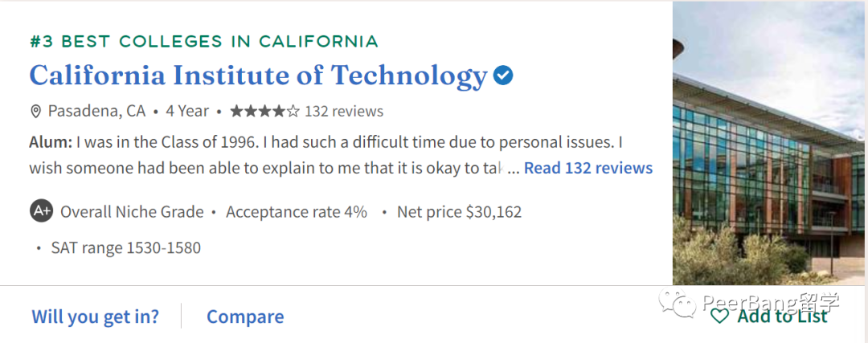
Task: Click the Alum review excerpt text
Action: click(x=326, y=155)
